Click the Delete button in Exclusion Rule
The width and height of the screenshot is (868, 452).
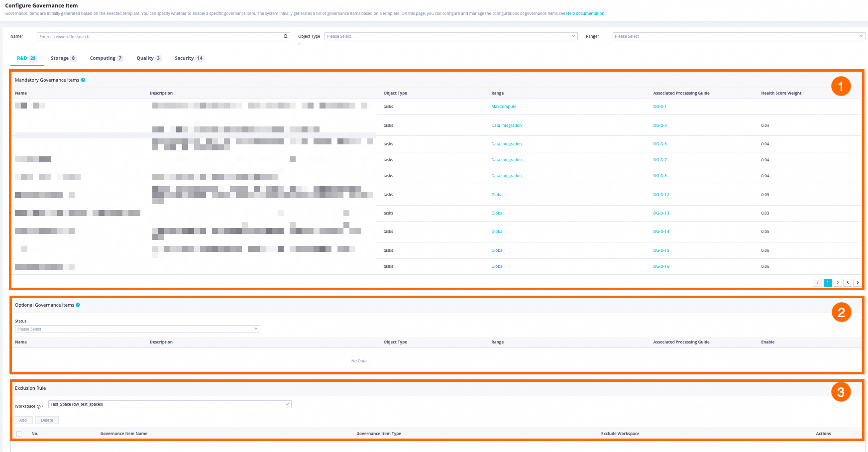coord(47,420)
